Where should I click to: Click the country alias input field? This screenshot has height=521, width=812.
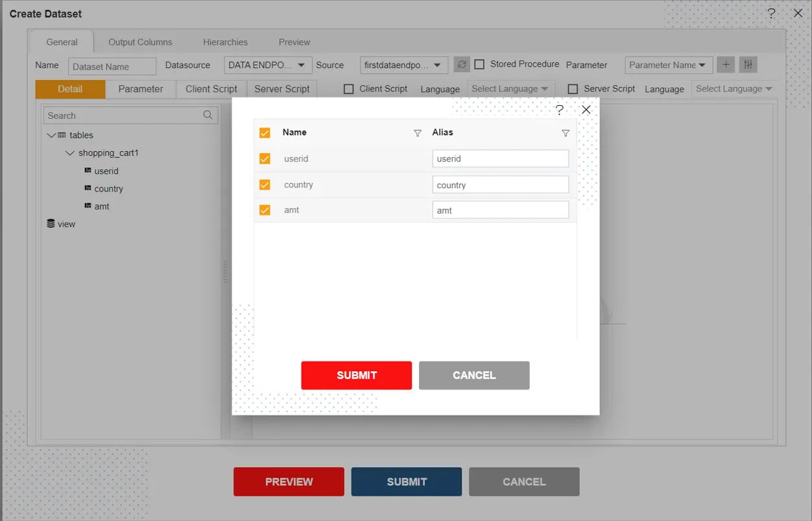501,185
